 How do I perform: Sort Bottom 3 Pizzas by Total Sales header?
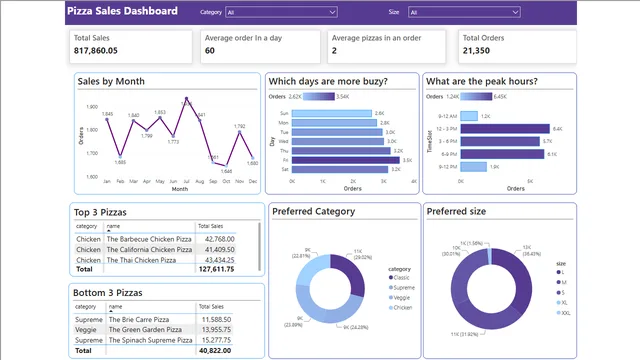[211, 307]
